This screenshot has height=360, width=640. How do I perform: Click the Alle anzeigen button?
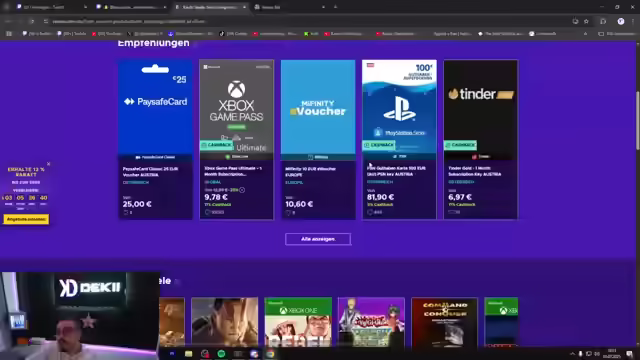318,239
